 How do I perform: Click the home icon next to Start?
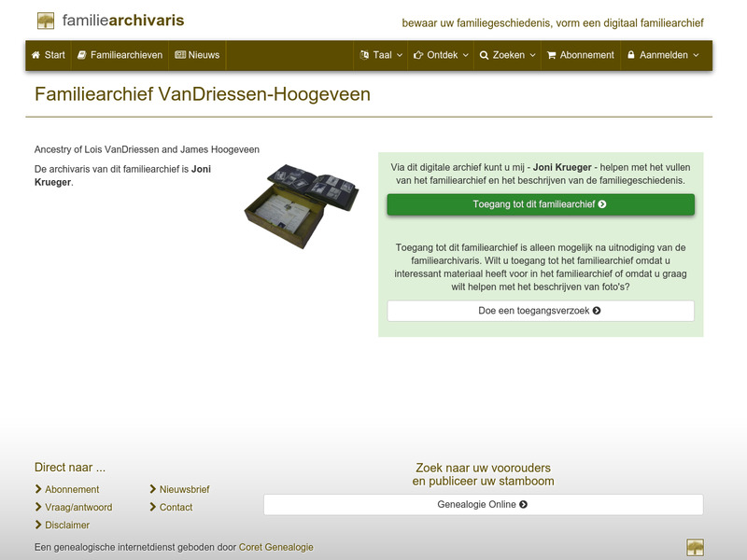[x=35, y=55]
